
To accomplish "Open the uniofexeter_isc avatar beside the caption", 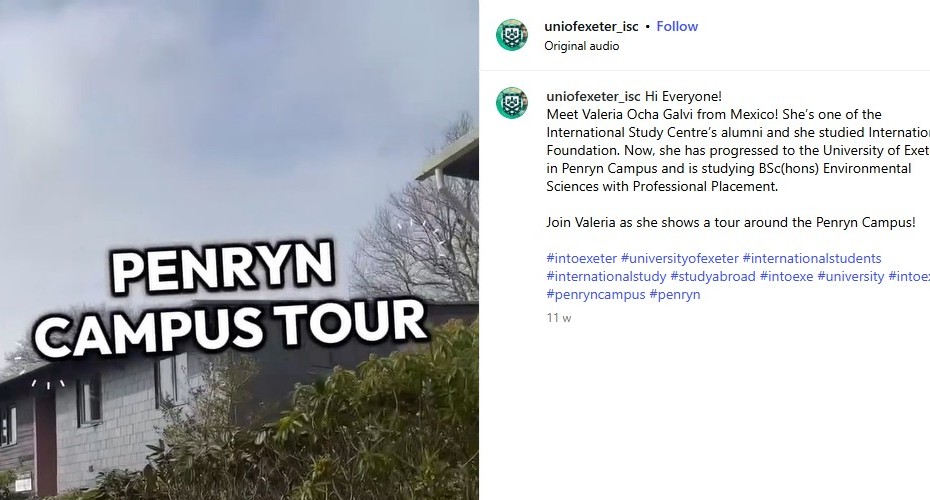I will pos(512,103).
